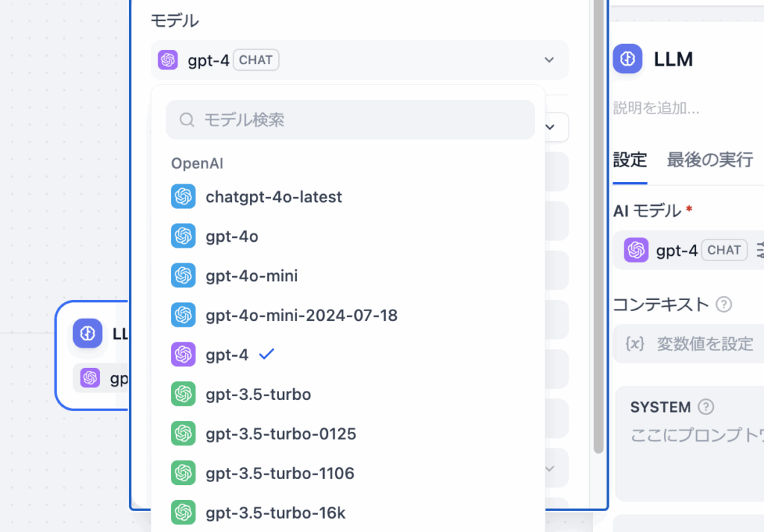This screenshot has width=764, height=532.
Task: Click the LLM node icon in right panel header
Action: tap(627, 59)
